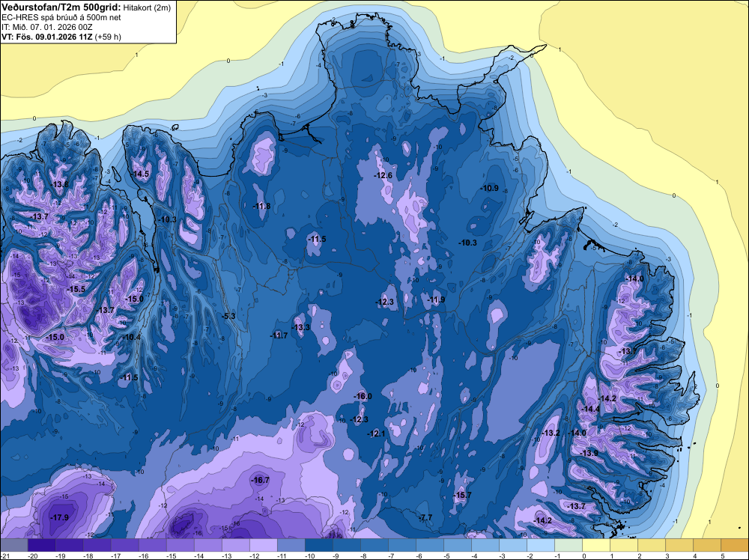Click the -2 pale blue legend swatch
Screen dimensions: 749x560
[541, 545]
